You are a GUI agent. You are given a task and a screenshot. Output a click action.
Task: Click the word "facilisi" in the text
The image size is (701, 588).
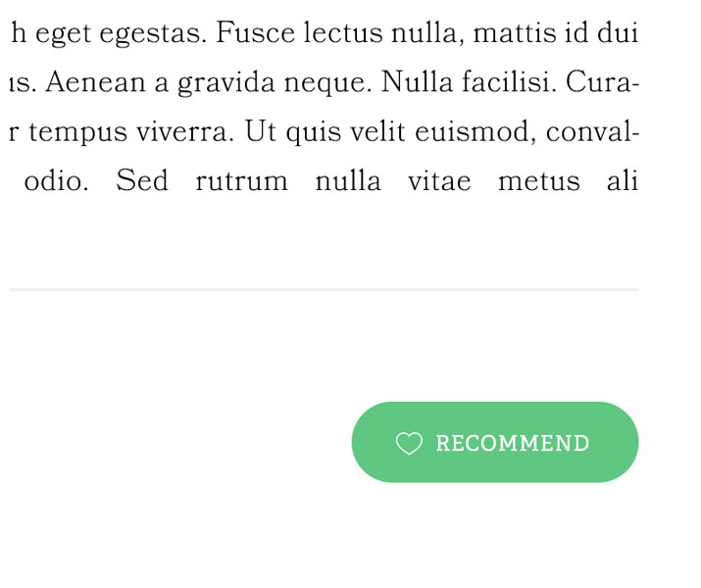[x=509, y=82]
